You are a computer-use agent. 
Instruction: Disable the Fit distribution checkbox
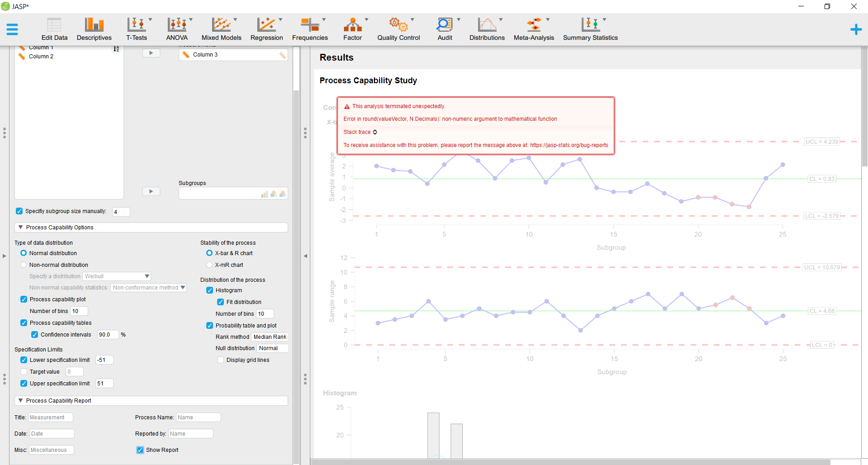[x=220, y=302]
